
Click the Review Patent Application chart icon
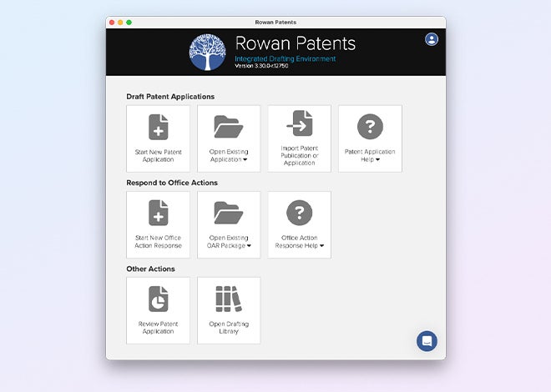coord(158,299)
